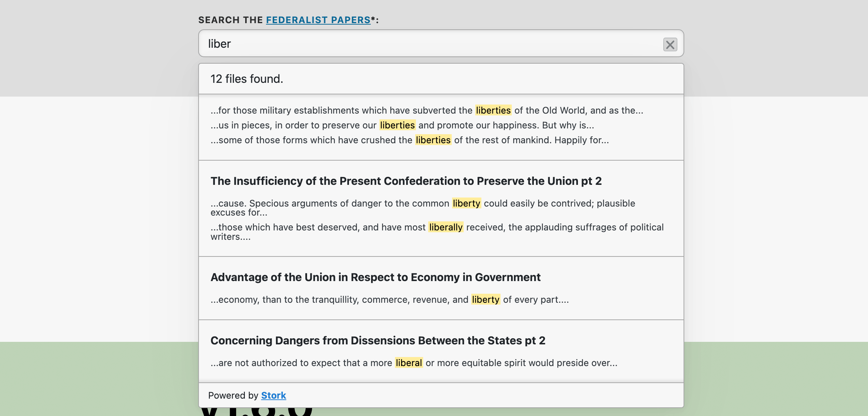Click the highlighted word 'liberties' in the first snippet

[x=493, y=110]
